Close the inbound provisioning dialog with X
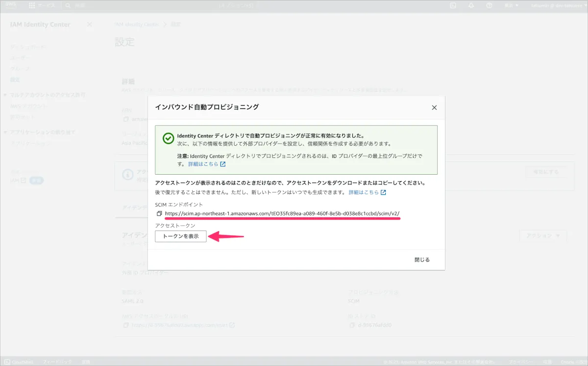This screenshot has height=366, width=588. coord(434,107)
